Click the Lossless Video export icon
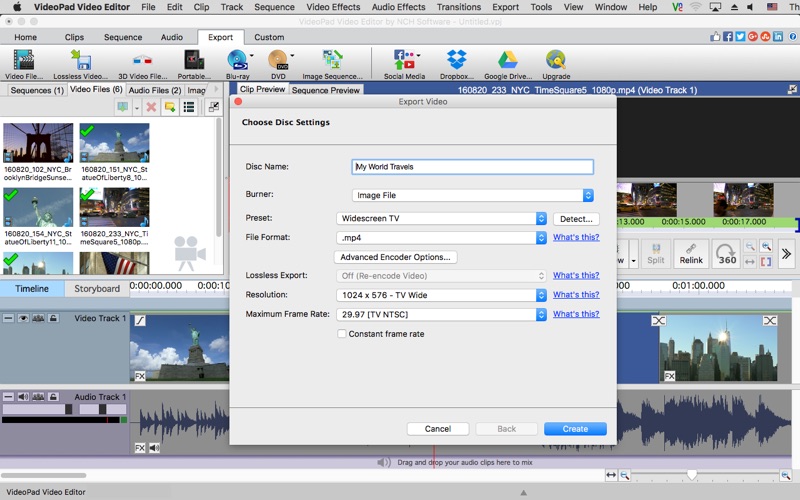This screenshot has width=800, height=500. click(x=81, y=62)
